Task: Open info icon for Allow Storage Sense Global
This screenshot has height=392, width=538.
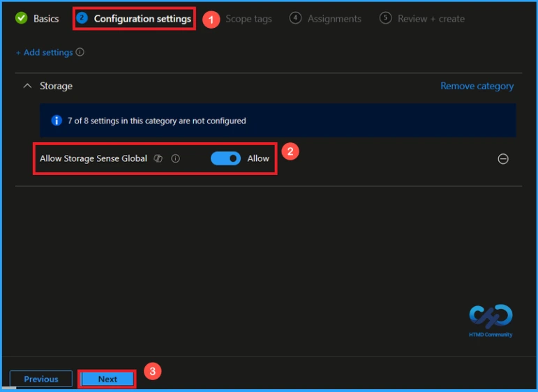Action: click(175, 158)
